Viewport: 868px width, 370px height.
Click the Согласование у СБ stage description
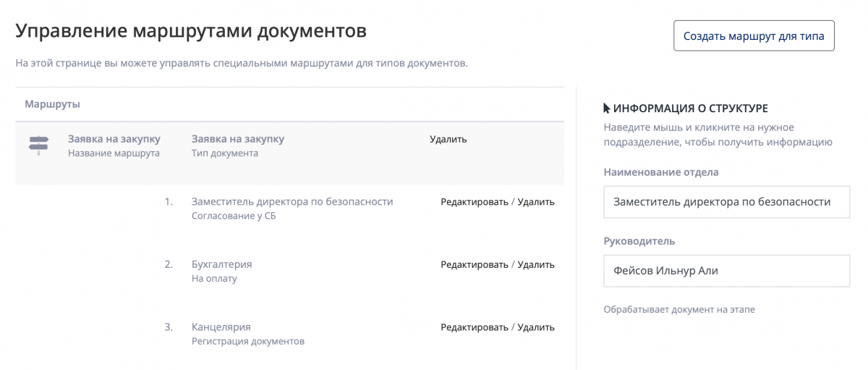coord(233,216)
